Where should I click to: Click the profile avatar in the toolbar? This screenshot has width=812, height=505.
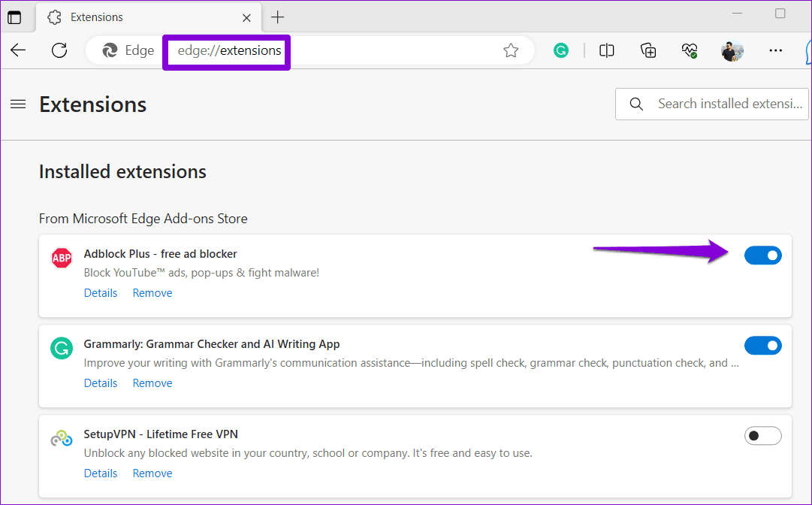[732, 50]
